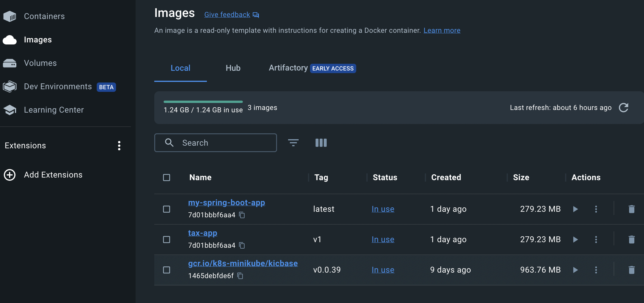The width and height of the screenshot is (644, 303).
Task: Click the 9 days ago created value
Action: tap(450, 270)
